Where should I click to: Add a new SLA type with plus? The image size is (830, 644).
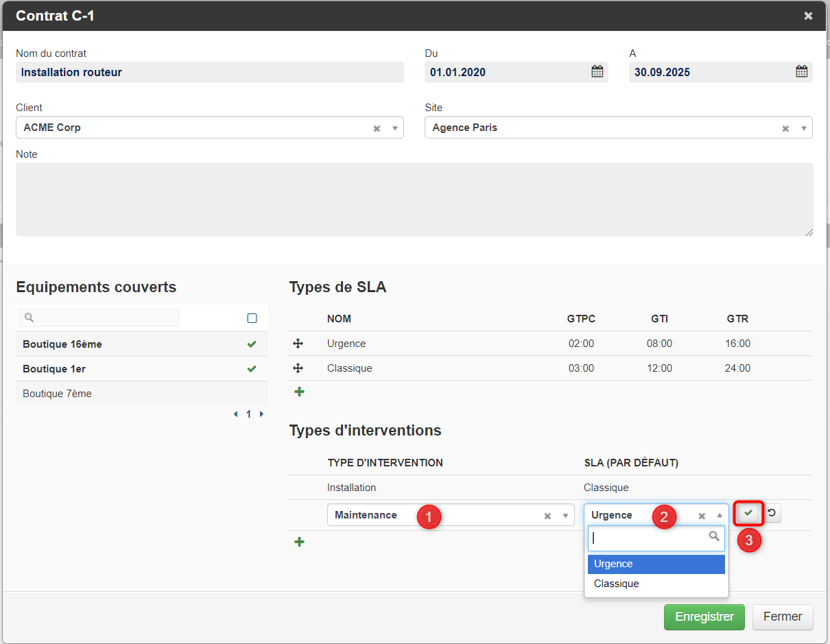point(299,392)
